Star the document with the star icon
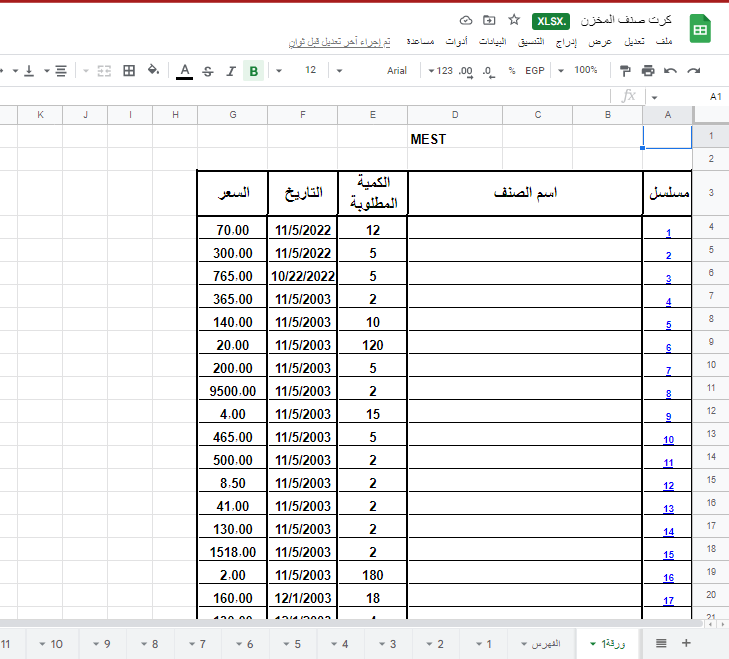Viewport: 729px width, 659px height. tap(514, 20)
